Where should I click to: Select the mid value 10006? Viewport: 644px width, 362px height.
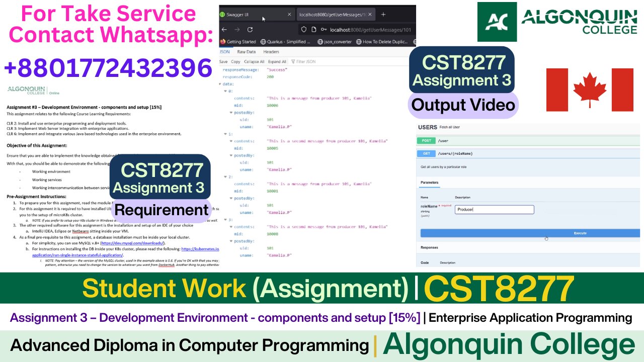coord(273,106)
